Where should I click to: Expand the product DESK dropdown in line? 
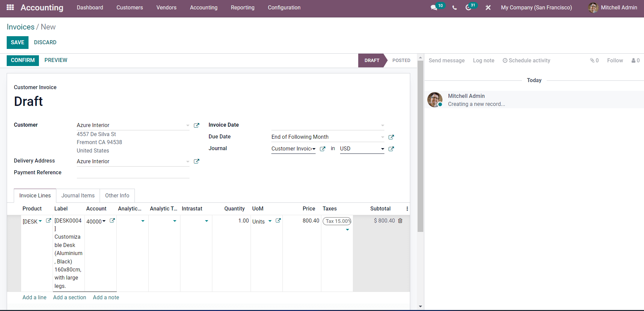(40, 221)
